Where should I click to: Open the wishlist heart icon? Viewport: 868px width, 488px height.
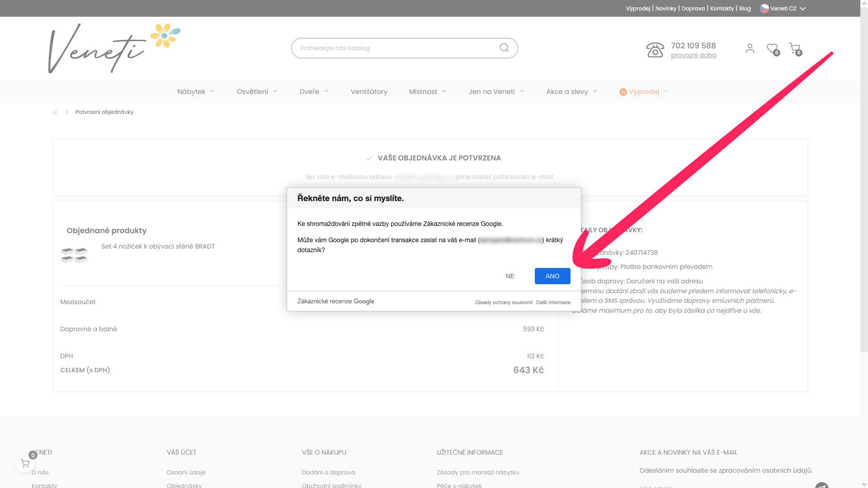pyautogui.click(x=772, y=48)
